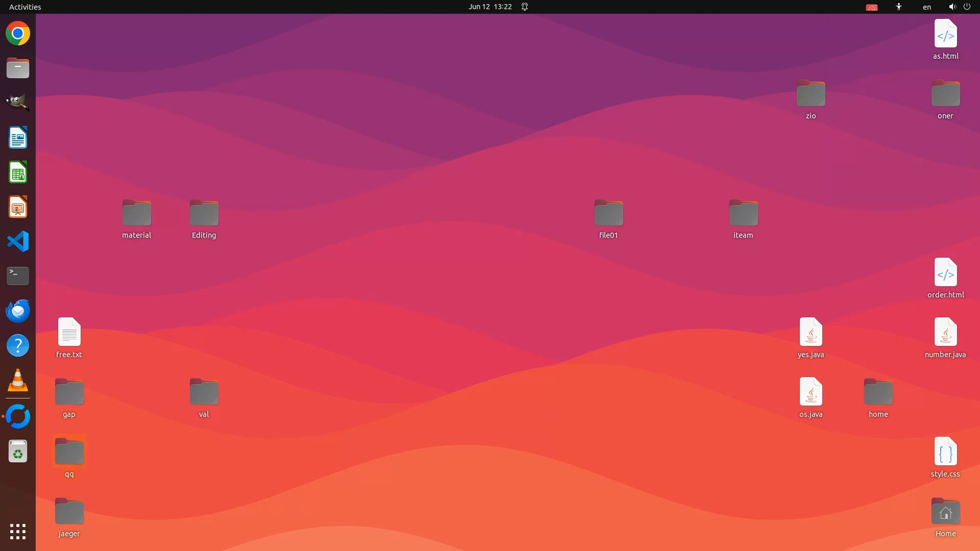Open the date and time menu
Screen dimensions: 980x551
490,7
